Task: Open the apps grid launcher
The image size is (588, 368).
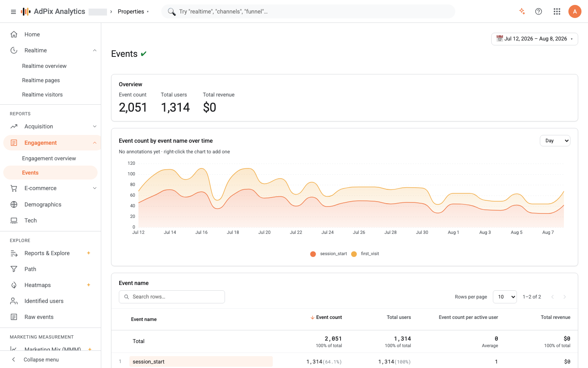Action: pos(557,11)
